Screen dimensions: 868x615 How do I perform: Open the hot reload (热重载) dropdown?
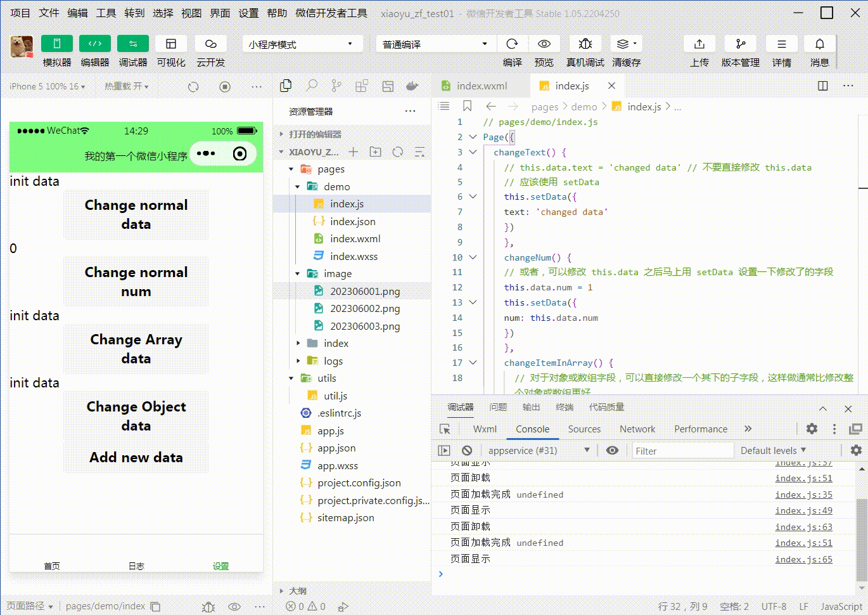click(127, 86)
